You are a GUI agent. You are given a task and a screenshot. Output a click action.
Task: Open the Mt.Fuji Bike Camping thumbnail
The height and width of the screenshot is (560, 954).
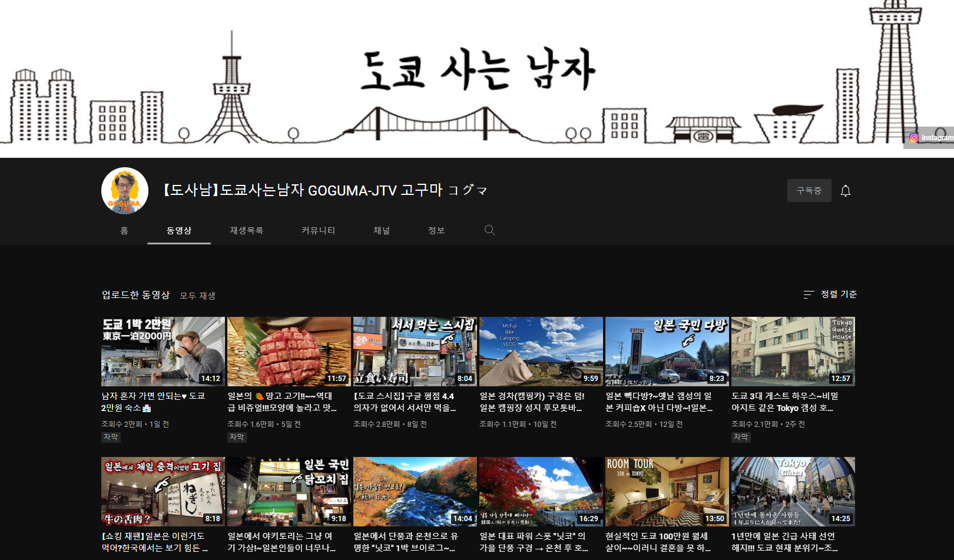(541, 352)
